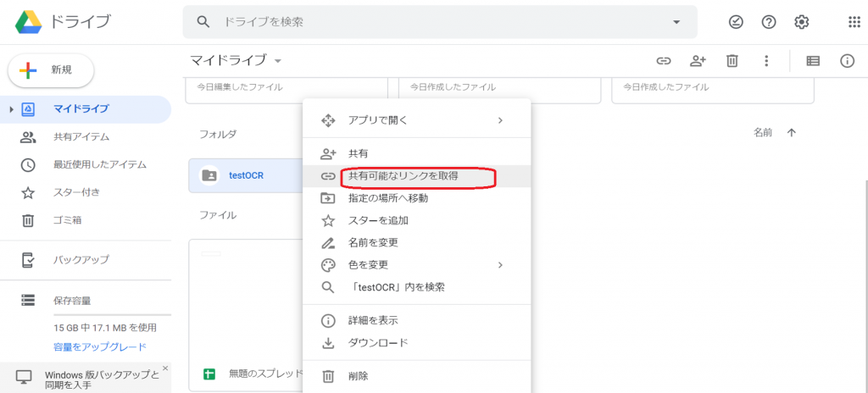Viewport: 868px width, 393px height.
Task: Click the get link toolbar icon
Action: [x=663, y=61]
